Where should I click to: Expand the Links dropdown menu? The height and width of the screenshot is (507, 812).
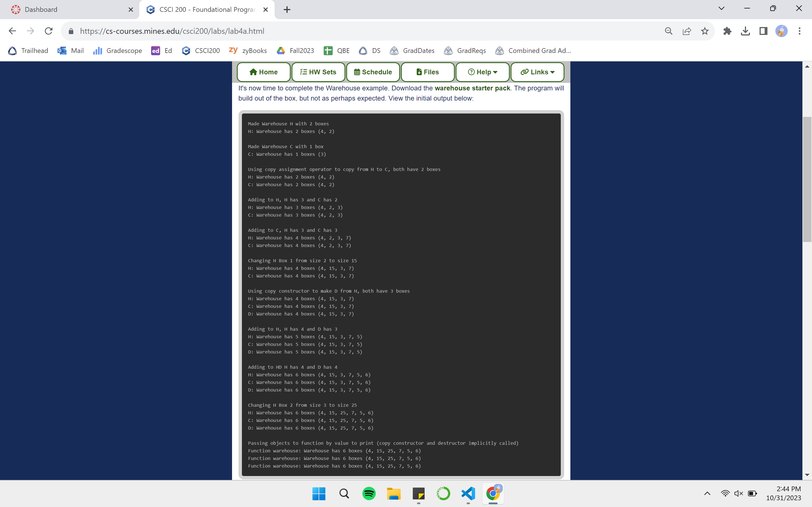(537, 72)
